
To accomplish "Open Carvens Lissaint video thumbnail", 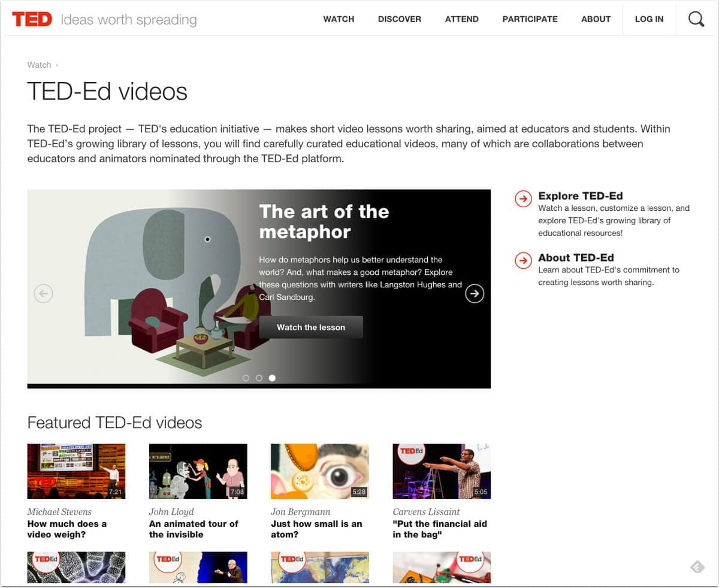I will pos(442,471).
